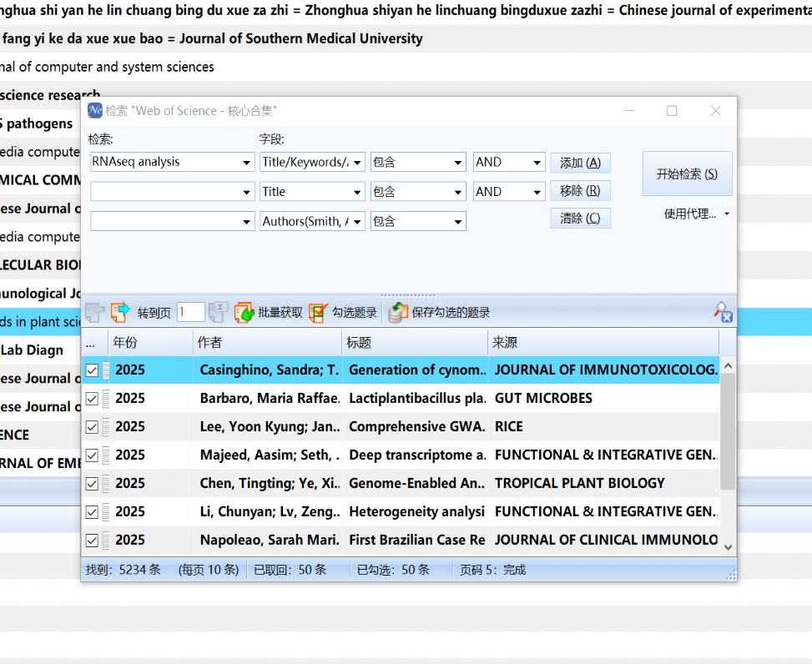This screenshot has width=812, height=664.
Task: Click the go-to-page arrow icon
Action: click(x=120, y=312)
